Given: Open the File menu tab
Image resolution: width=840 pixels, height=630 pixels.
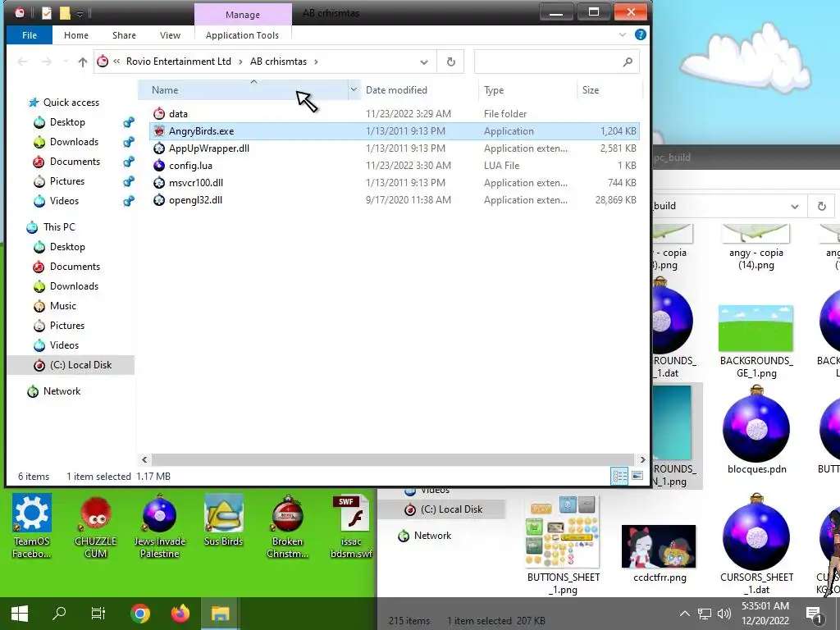Looking at the screenshot, I should pos(30,35).
